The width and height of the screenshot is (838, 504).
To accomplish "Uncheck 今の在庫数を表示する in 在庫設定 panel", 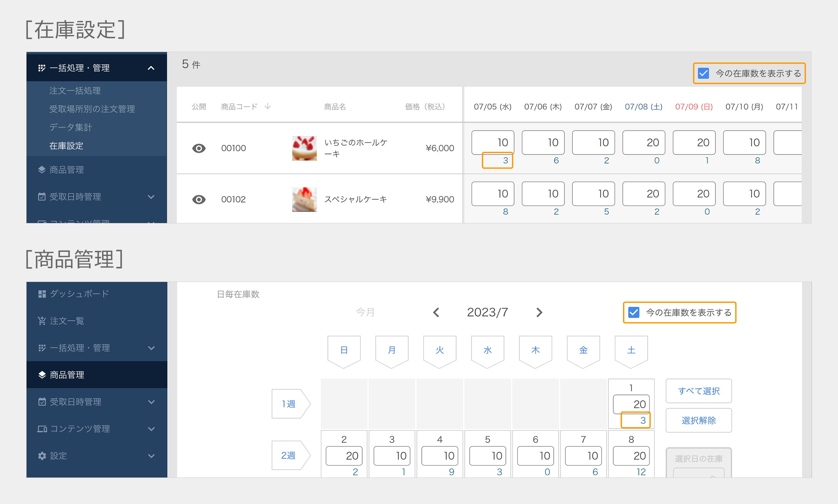I will tap(703, 73).
